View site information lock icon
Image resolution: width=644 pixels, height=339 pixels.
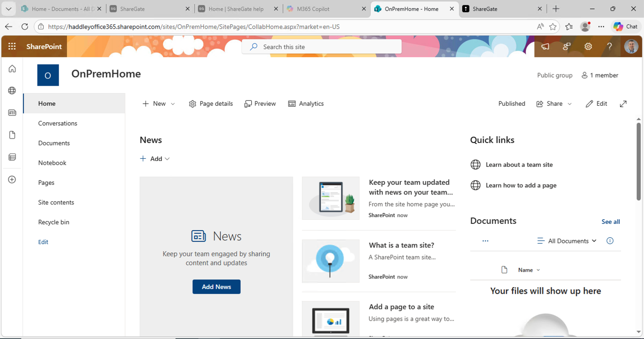coord(41,26)
